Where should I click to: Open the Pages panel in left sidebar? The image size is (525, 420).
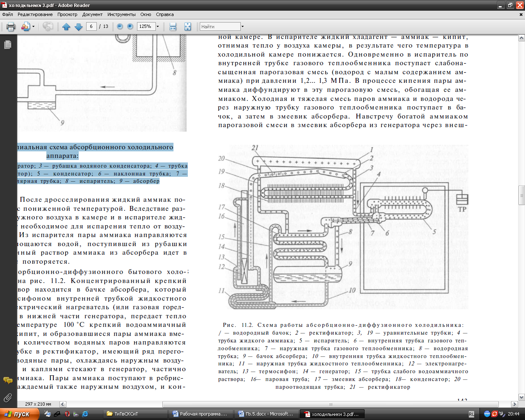coord(8,45)
